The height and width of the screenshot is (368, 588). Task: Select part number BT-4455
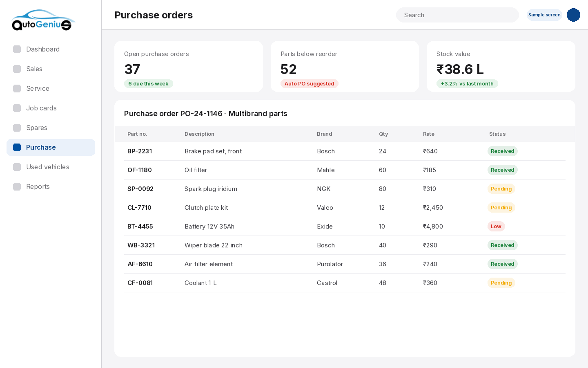click(x=140, y=227)
